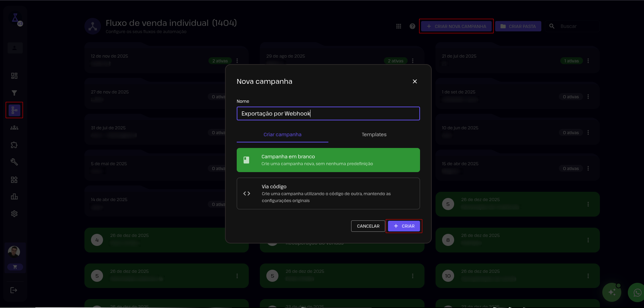Click the help question mark icon
The width and height of the screenshot is (644, 308).
point(412,26)
